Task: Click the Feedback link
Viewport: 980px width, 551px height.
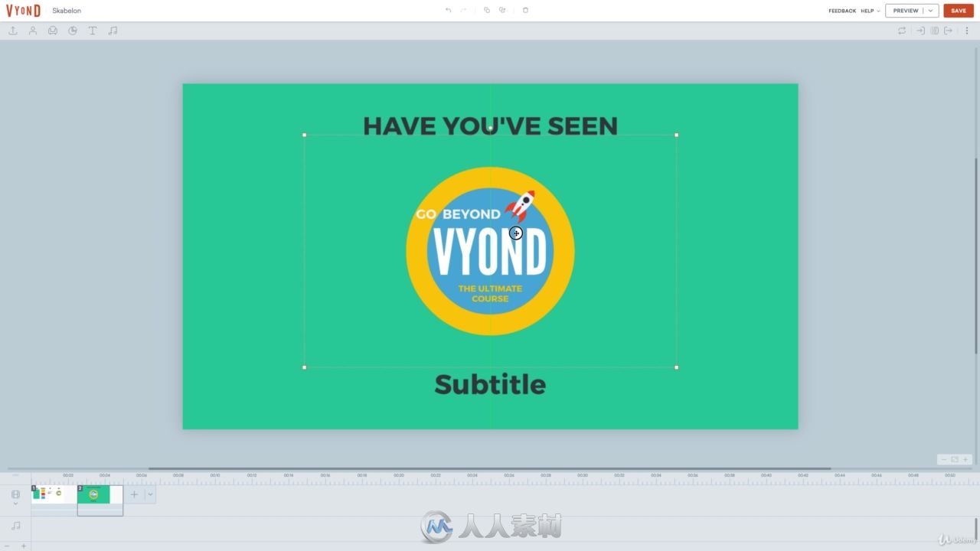Action: (842, 11)
